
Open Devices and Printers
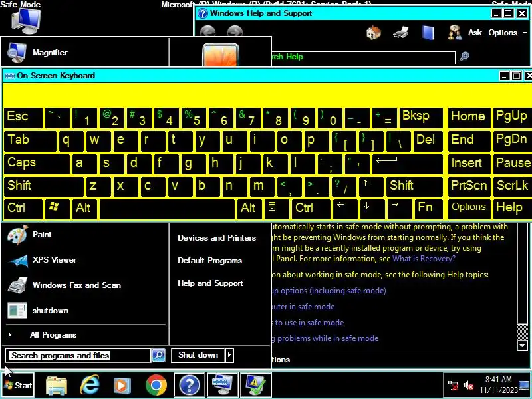point(217,238)
